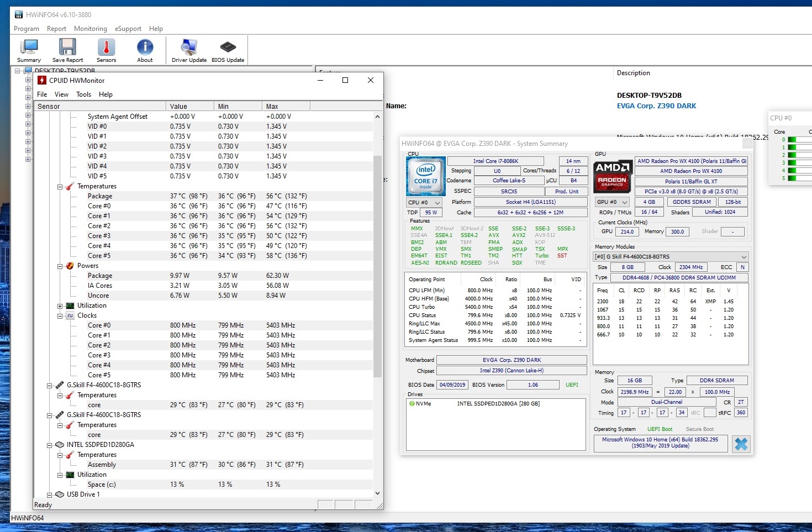Image resolution: width=812 pixels, height=532 pixels.
Task: Open the View menu in HWMonitor
Action: point(61,94)
